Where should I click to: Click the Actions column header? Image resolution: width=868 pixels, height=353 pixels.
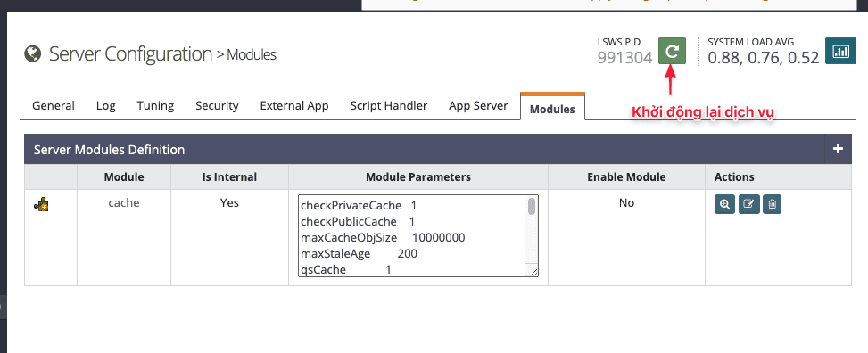point(734,177)
